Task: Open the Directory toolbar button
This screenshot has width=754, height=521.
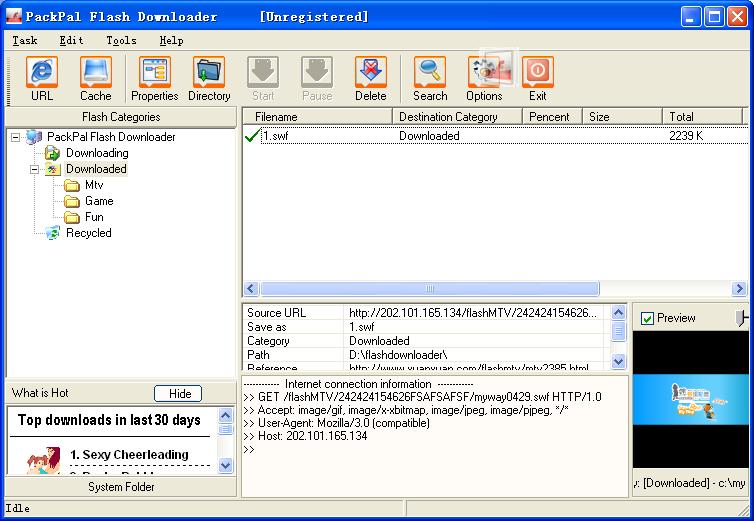Action: (x=209, y=79)
